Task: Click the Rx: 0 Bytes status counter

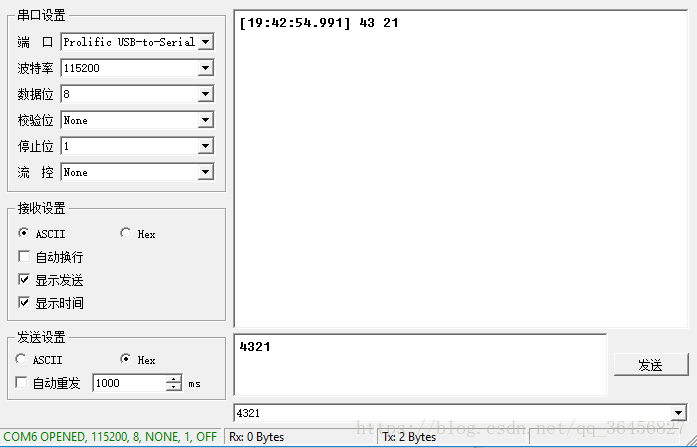Action: tap(256, 437)
